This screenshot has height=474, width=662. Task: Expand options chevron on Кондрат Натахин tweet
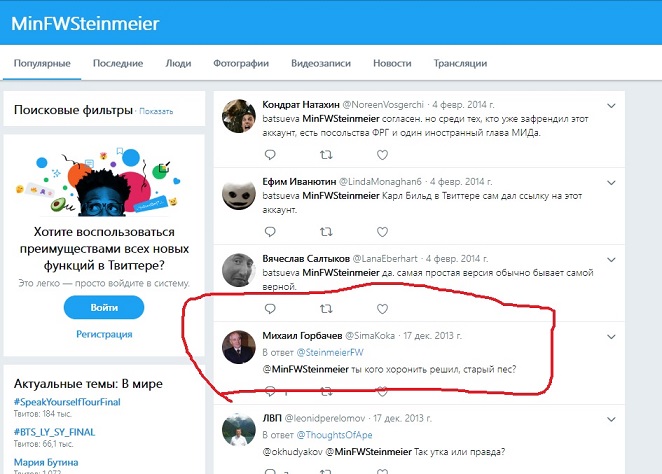pos(611,106)
